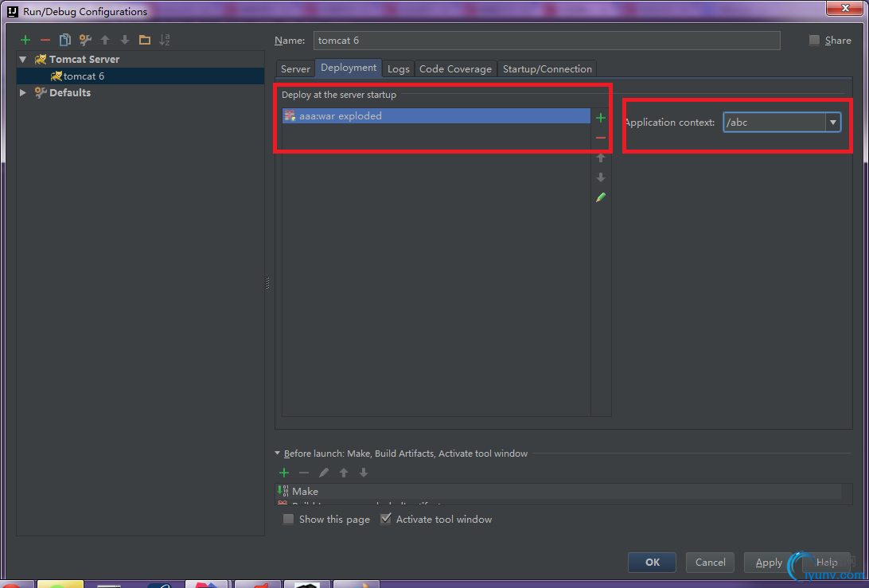Select the Make task in Before launch
869x588 pixels.
(x=559, y=491)
